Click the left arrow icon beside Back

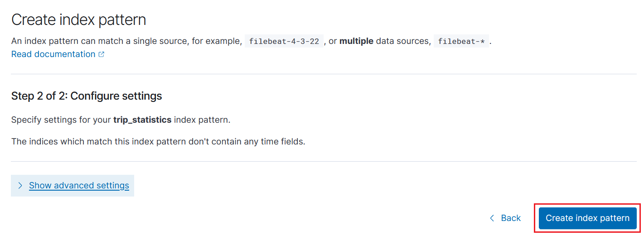(492, 218)
